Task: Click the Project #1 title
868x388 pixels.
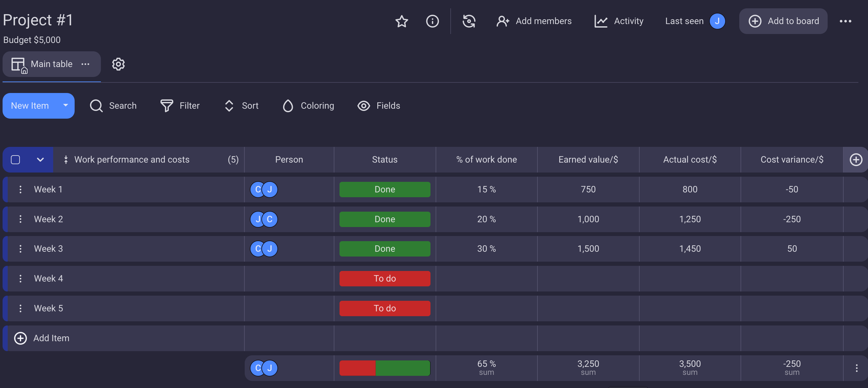Action: [38, 20]
